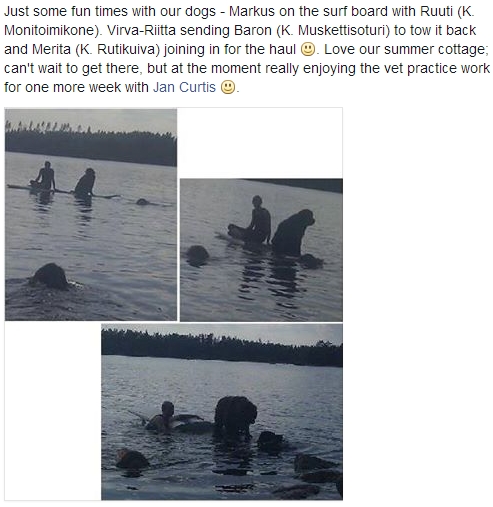Viewport: 493px width, 507px height.
Task: Click the smiley emoji after 'haul'
Action: pos(308,49)
